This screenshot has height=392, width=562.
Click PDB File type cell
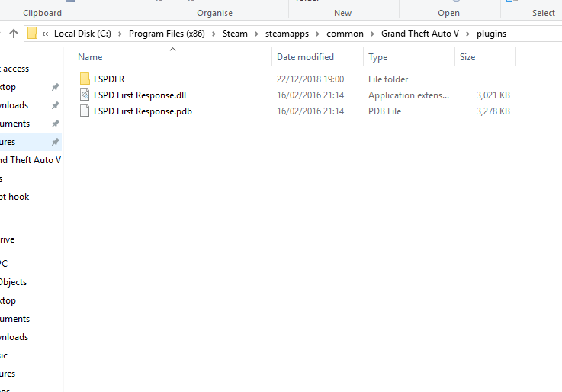click(384, 111)
